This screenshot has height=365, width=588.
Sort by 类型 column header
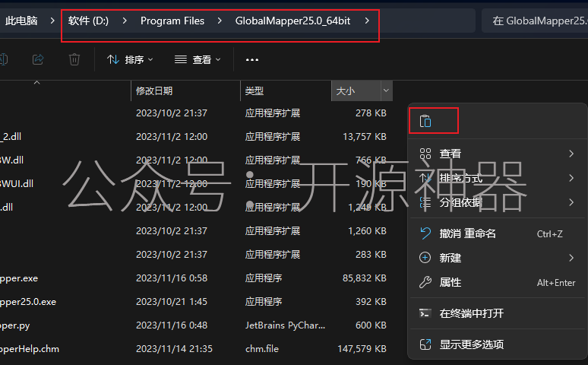(254, 91)
